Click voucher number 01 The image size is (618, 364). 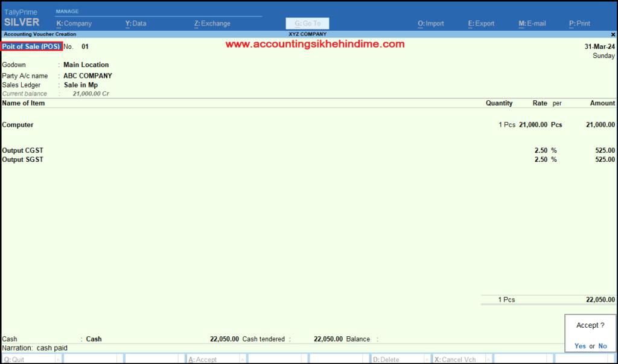tap(85, 46)
